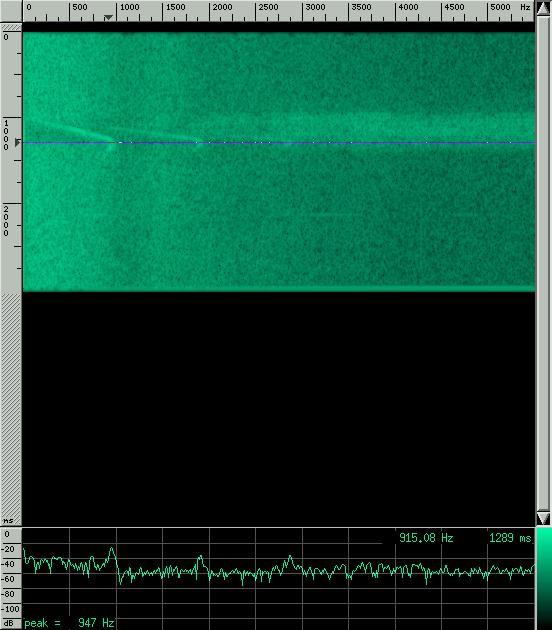Click the frequency marker triangle on ruler
Image resolution: width=552 pixels, height=630 pixels.
(x=108, y=17)
